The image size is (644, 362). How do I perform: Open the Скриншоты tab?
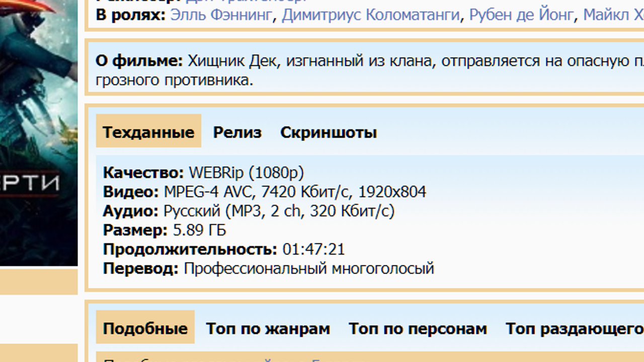(x=328, y=132)
